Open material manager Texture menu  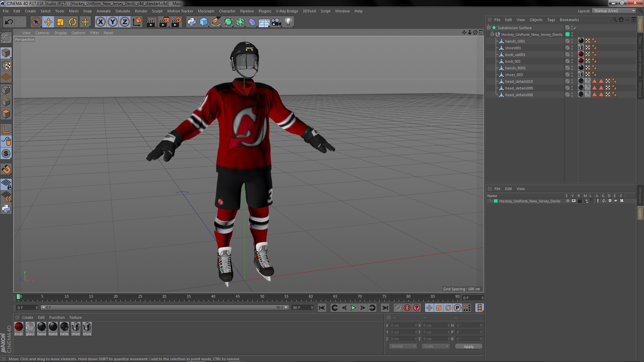coord(75,317)
